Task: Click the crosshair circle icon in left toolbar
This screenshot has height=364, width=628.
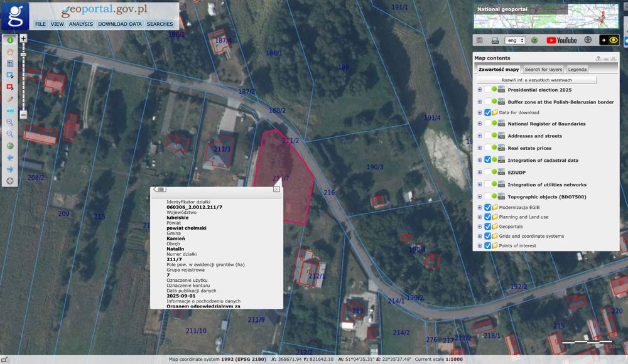Action: (10, 181)
